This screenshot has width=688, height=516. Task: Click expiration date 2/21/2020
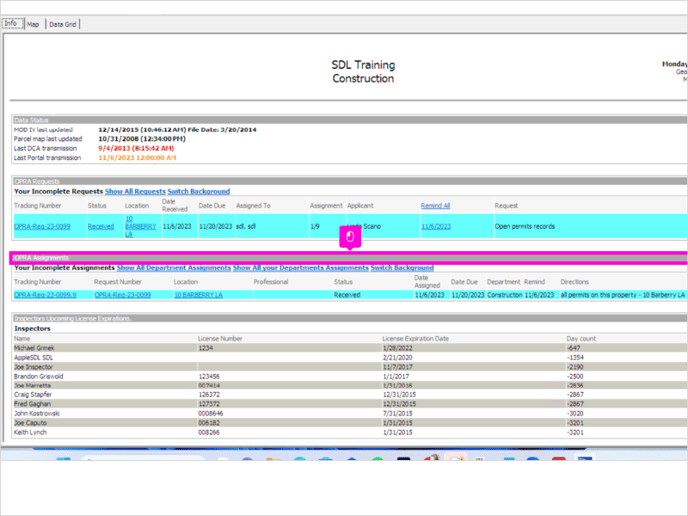pyautogui.click(x=398, y=358)
